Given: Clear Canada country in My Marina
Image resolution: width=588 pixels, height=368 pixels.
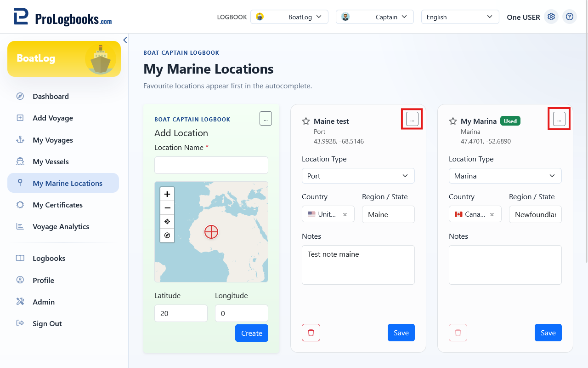Looking at the screenshot, I should click(x=492, y=214).
